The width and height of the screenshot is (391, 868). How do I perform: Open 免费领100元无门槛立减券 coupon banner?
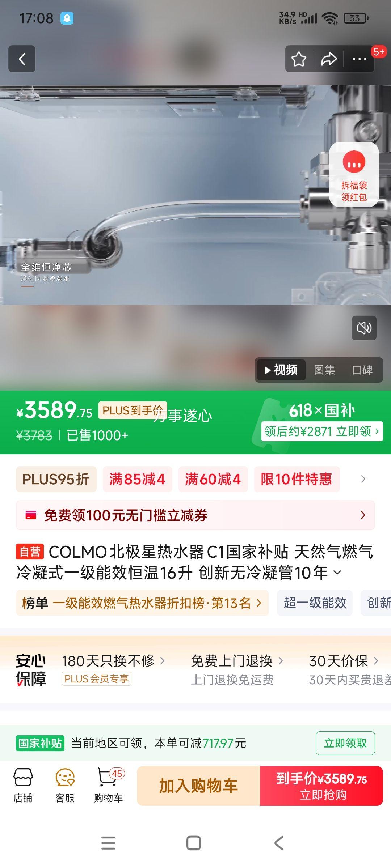(195, 515)
